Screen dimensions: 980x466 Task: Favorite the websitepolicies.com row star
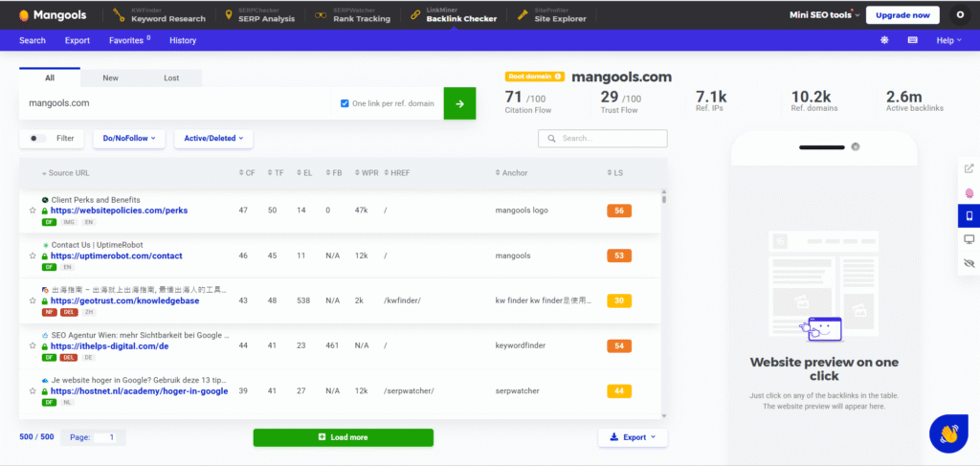33,211
